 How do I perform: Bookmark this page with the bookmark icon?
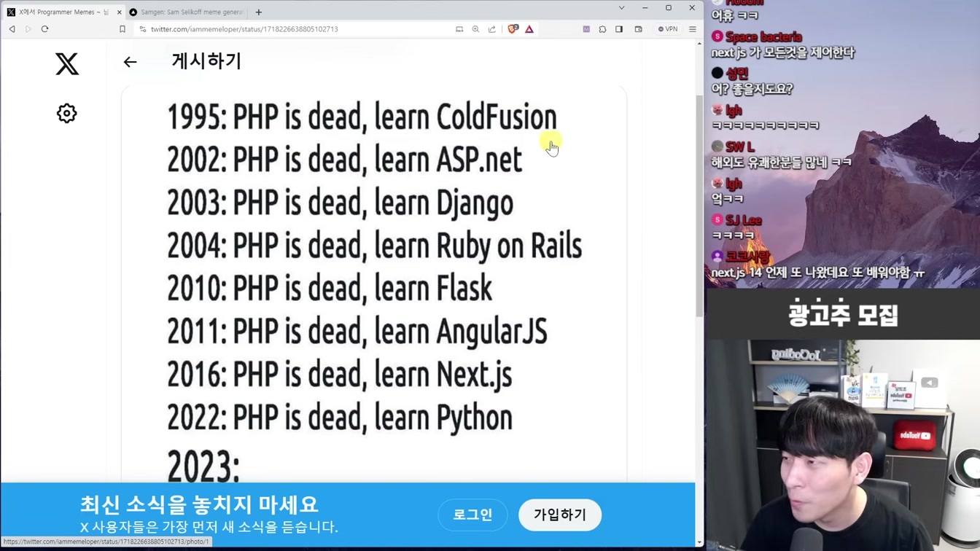[122, 29]
